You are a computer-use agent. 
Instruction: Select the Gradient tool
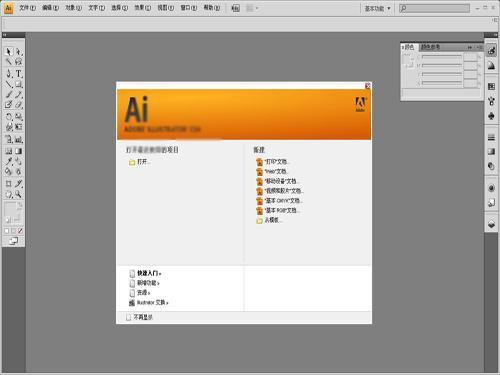pyautogui.click(x=18, y=151)
